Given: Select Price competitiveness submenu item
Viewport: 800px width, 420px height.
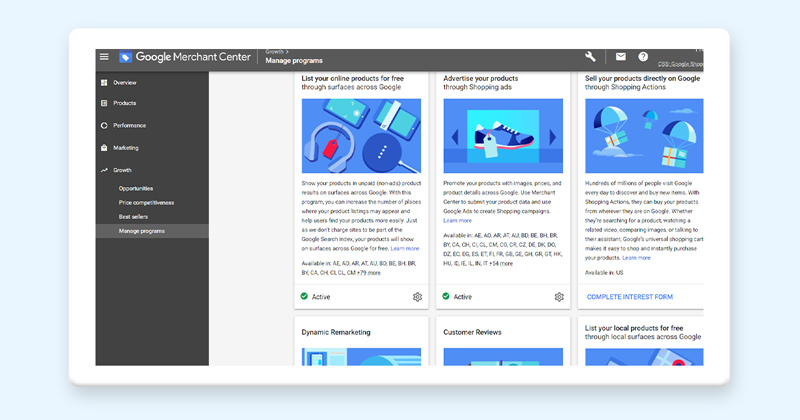Looking at the screenshot, I should coord(146,202).
